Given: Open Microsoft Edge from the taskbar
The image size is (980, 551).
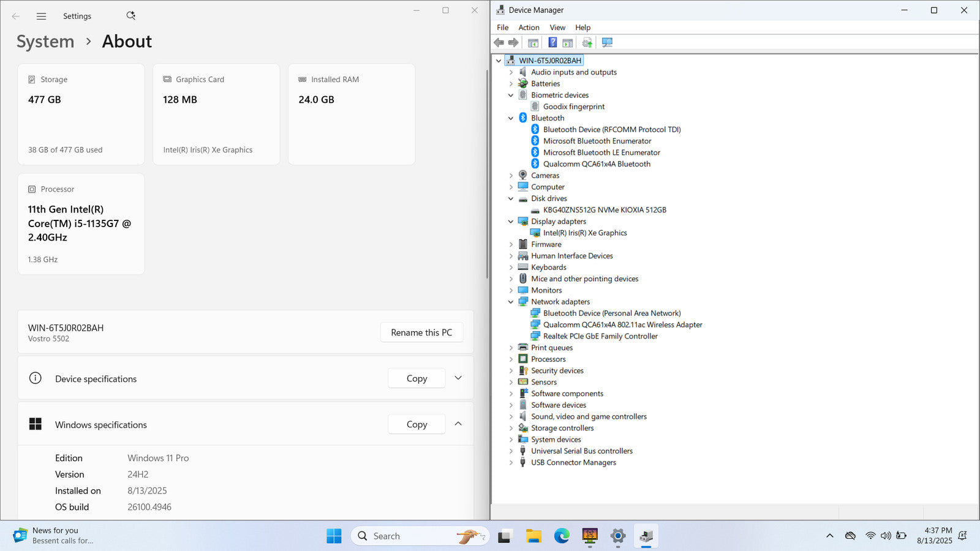Looking at the screenshot, I should [x=562, y=536].
